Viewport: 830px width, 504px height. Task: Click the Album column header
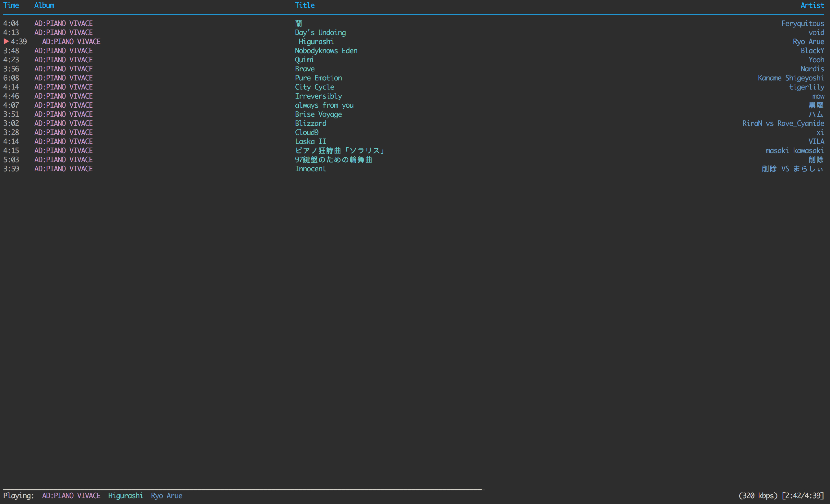[x=44, y=5]
